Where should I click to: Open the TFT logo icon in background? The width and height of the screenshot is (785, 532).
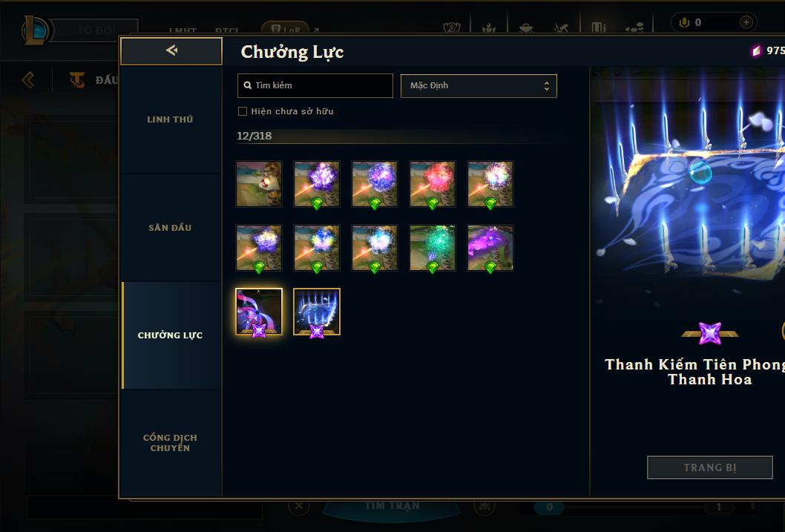[x=76, y=79]
